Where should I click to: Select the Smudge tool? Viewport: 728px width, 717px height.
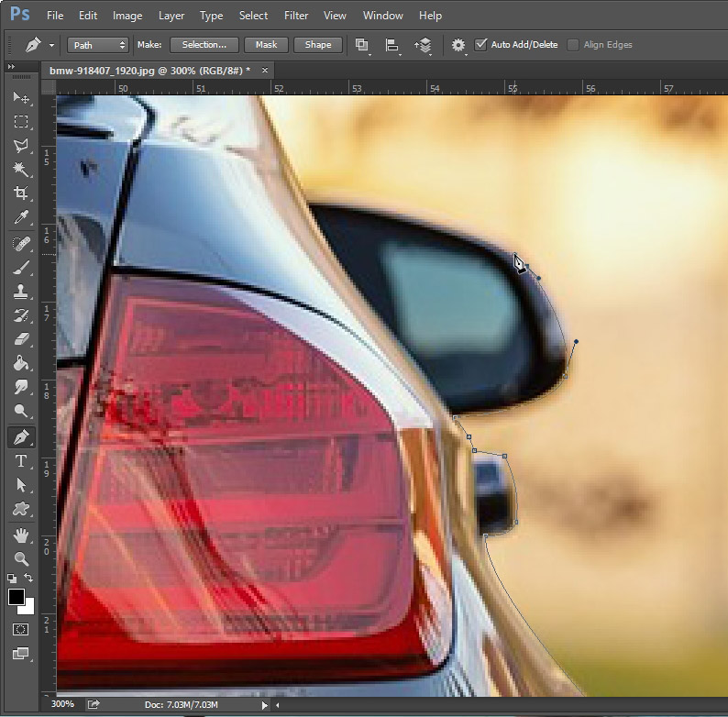20,387
